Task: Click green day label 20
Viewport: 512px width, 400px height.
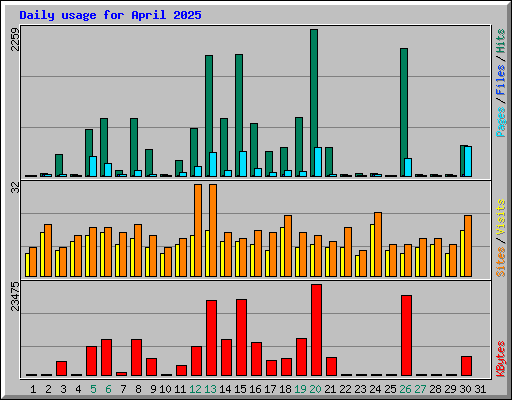Action: click(315, 389)
